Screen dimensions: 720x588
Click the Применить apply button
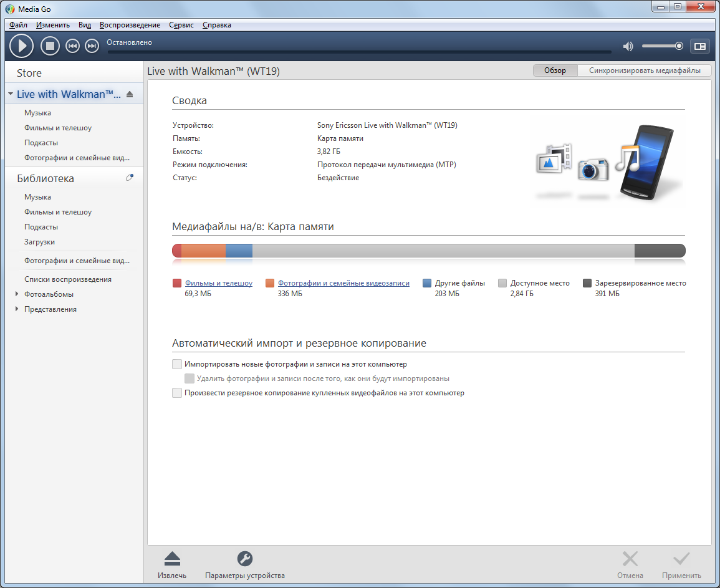pyautogui.click(x=681, y=565)
